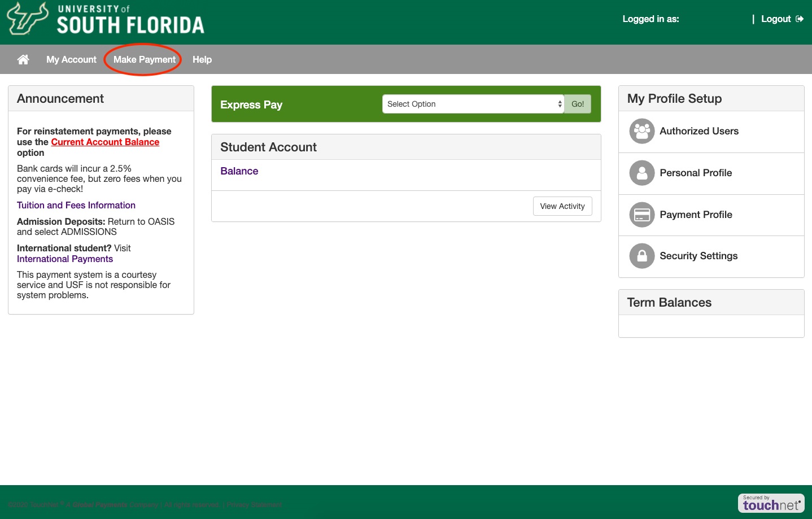Expand the Select Option list with its arrows
812x519 pixels.
coord(560,104)
